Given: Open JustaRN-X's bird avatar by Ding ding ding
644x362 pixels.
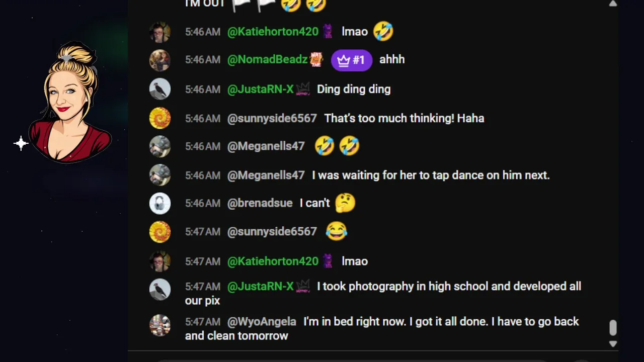Looking at the screenshot, I should coord(160,89).
